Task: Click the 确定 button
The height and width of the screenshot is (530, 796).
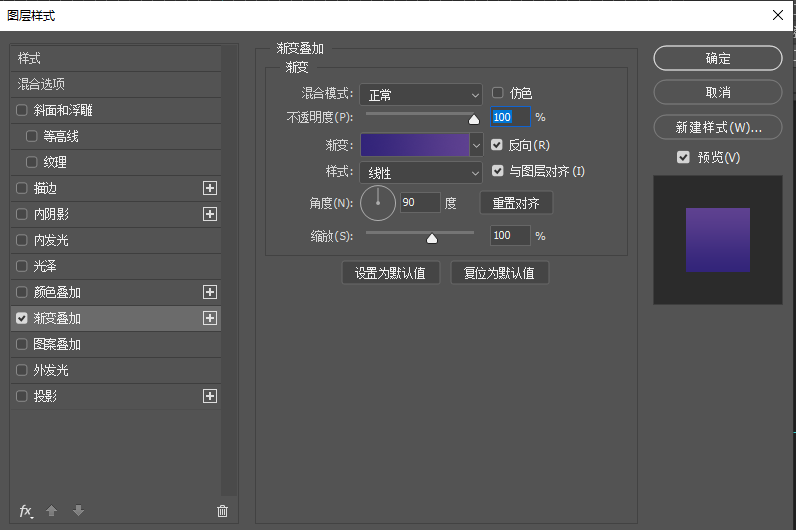Action: 718,58
